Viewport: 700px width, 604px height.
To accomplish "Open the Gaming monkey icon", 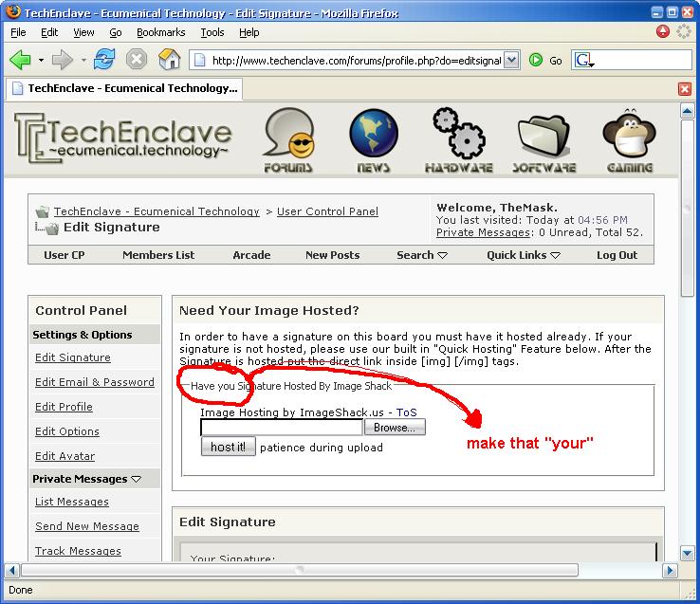I will pos(630,140).
